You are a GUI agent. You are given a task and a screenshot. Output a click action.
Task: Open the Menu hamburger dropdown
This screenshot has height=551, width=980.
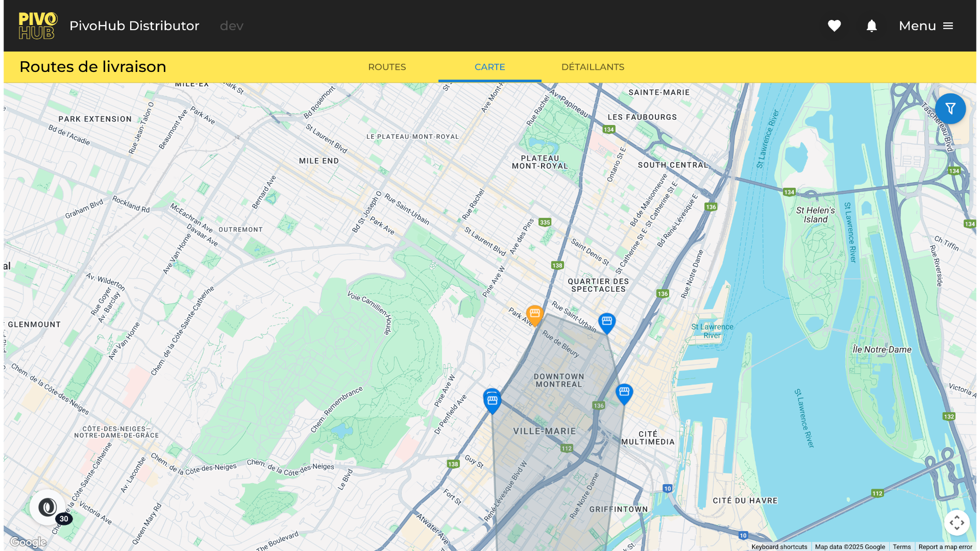[x=926, y=26]
